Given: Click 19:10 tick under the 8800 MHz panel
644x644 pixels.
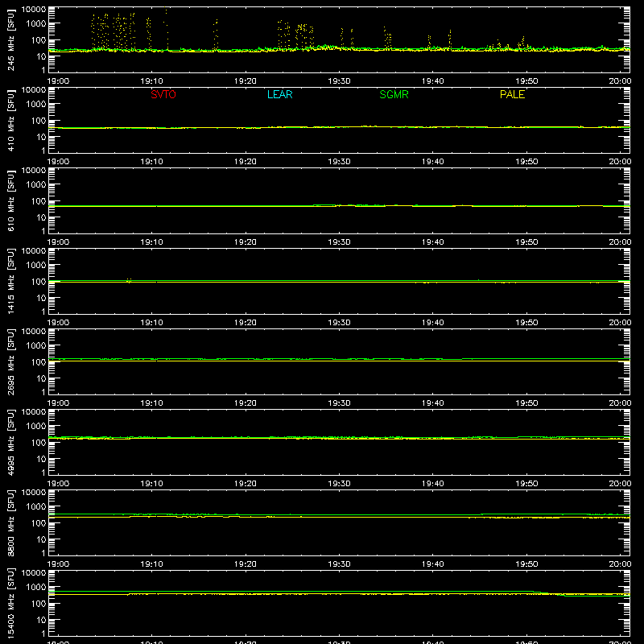Looking at the screenshot, I should coord(152,564).
